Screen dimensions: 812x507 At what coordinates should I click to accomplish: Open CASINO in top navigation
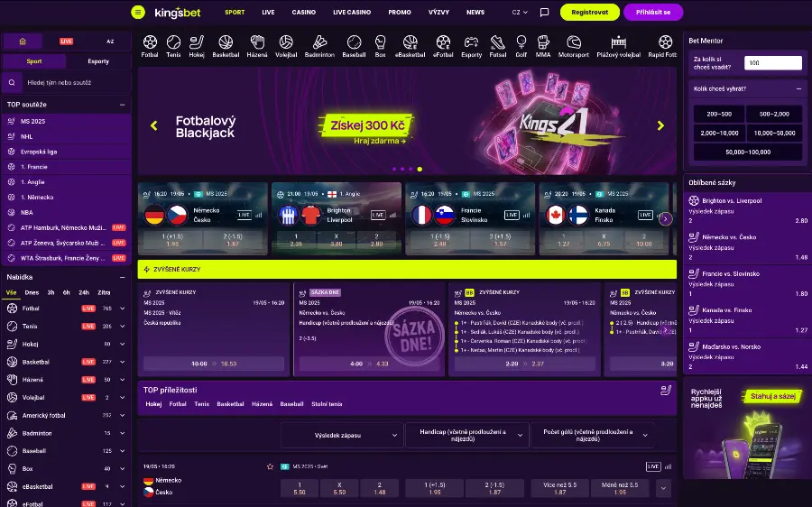303,12
